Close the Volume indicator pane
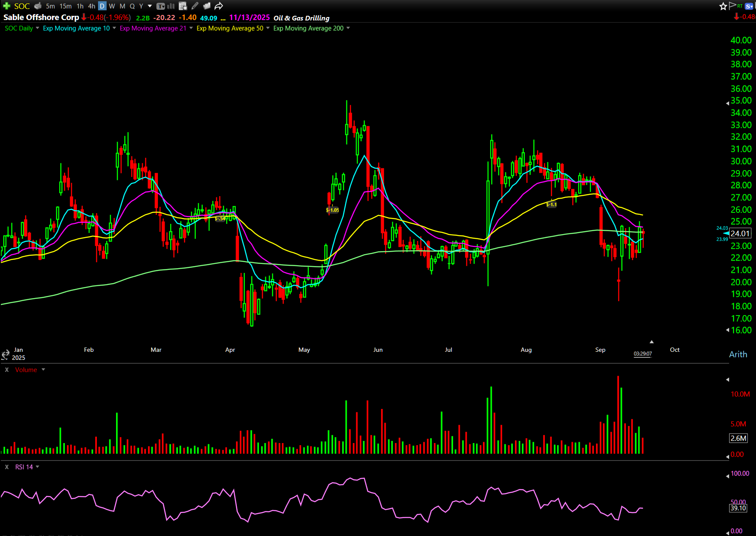The height and width of the screenshot is (536, 756). pos(7,370)
